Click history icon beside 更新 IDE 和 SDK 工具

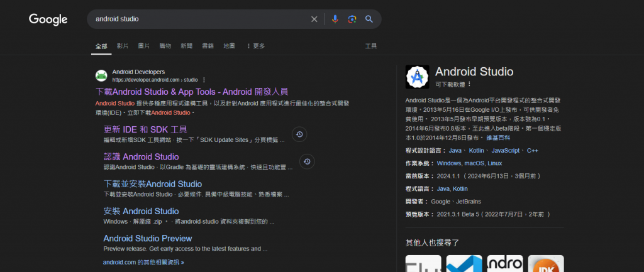299,134
